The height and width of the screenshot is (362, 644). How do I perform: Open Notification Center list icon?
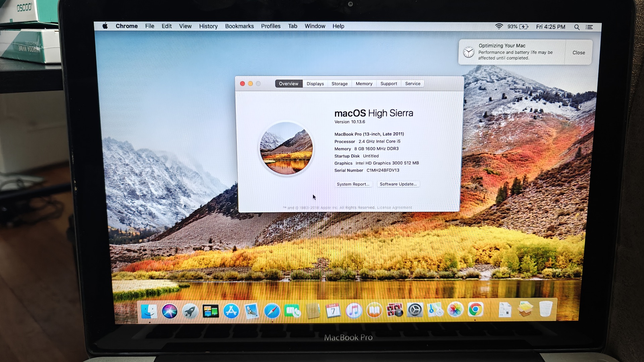pyautogui.click(x=589, y=27)
